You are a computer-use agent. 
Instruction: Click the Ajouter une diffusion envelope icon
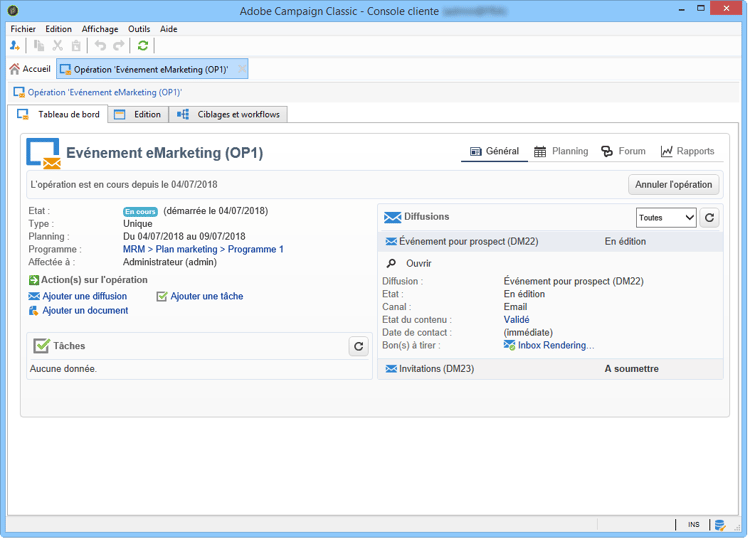pyautogui.click(x=34, y=297)
